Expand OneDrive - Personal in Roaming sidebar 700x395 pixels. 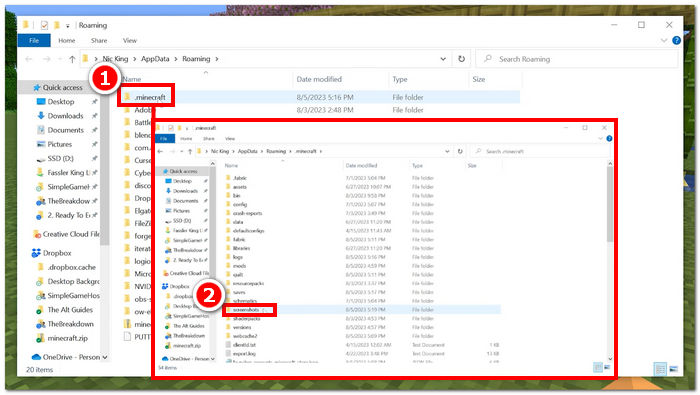coord(105,357)
